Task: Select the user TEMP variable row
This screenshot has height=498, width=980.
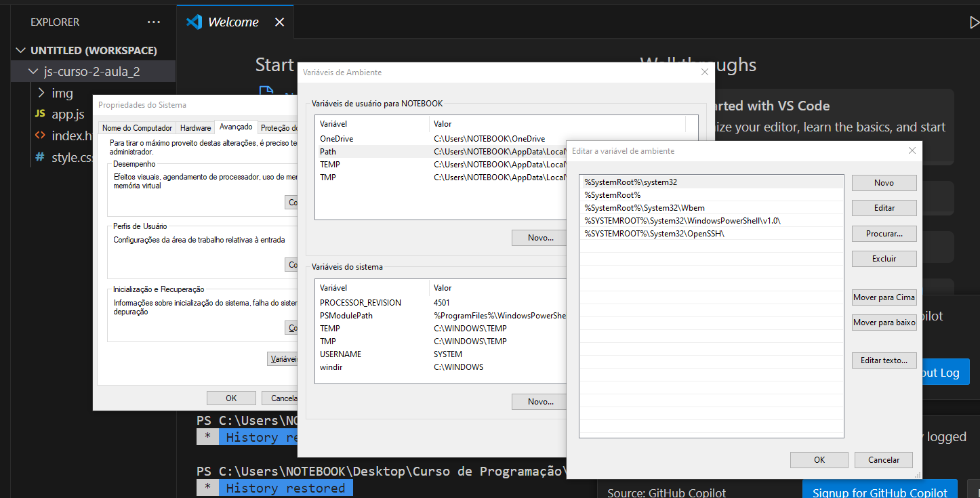Action: tap(441, 165)
